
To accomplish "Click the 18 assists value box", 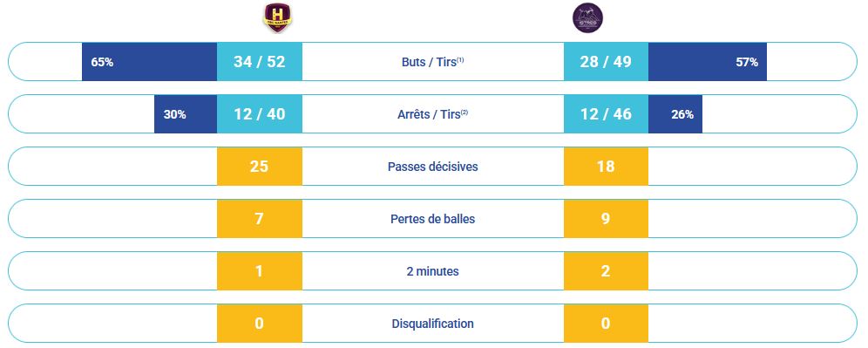I will point(606,167).
